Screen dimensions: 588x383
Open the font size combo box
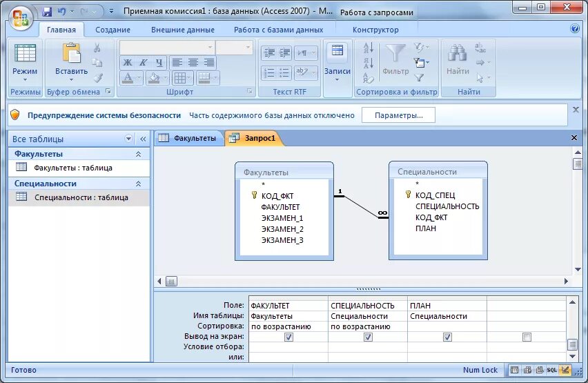(234, 48)
